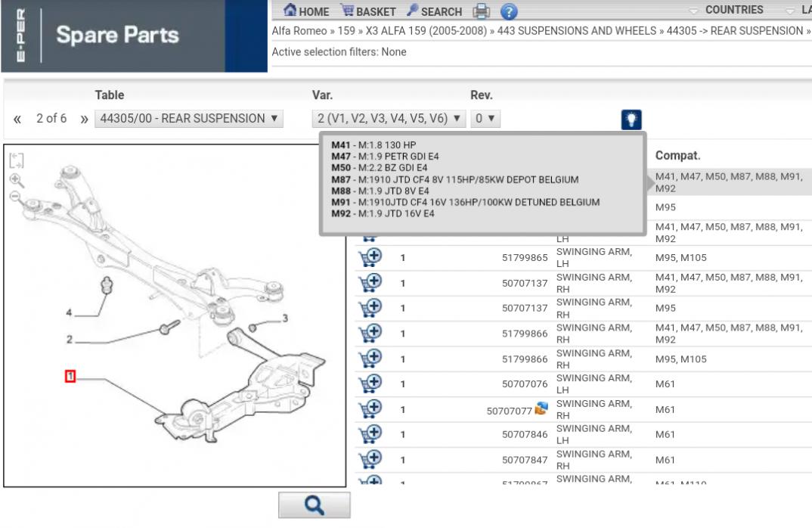This screenshot has width=812, height=528.
Task: Click the blue lightbulb hint icon
Action: [631, 120]
